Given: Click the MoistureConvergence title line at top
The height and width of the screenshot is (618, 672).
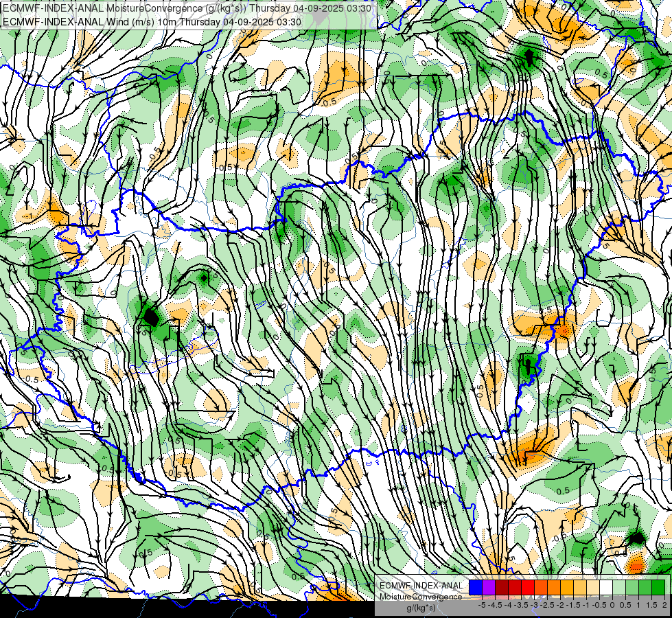Looking at the screenshot, I should pyautogui.click(x=187, y=8).
